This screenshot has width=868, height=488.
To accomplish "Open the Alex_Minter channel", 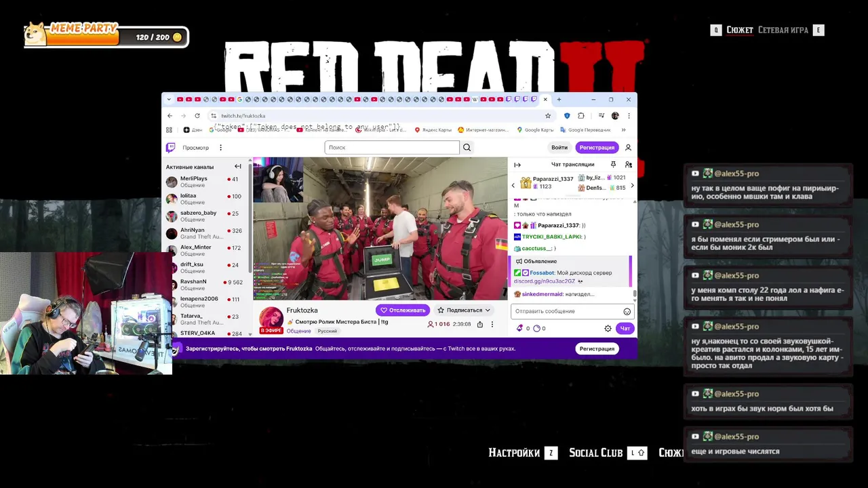I will point(206,250).
